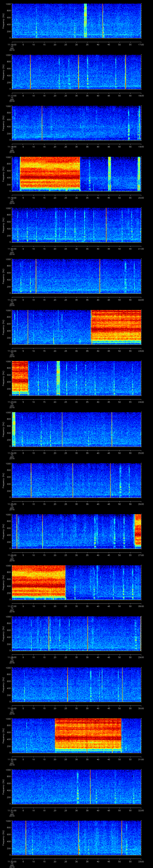Select the '11:20:00' start time label
This screenshot has height=868, width=153.
(x=12, y=249)
